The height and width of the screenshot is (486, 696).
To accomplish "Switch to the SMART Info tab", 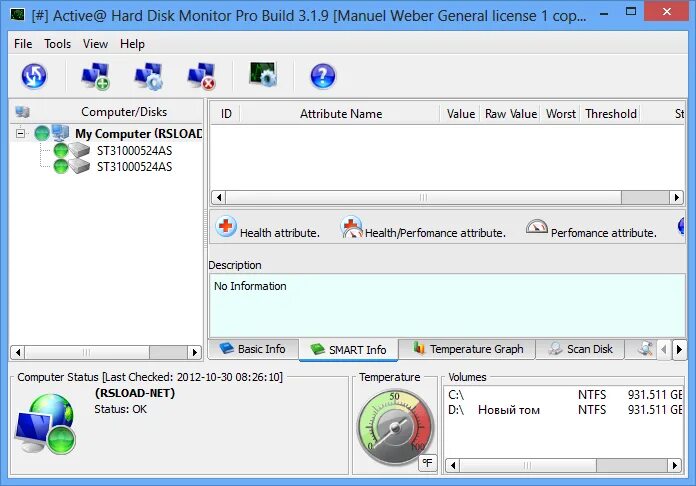I will tap(349, 350).
